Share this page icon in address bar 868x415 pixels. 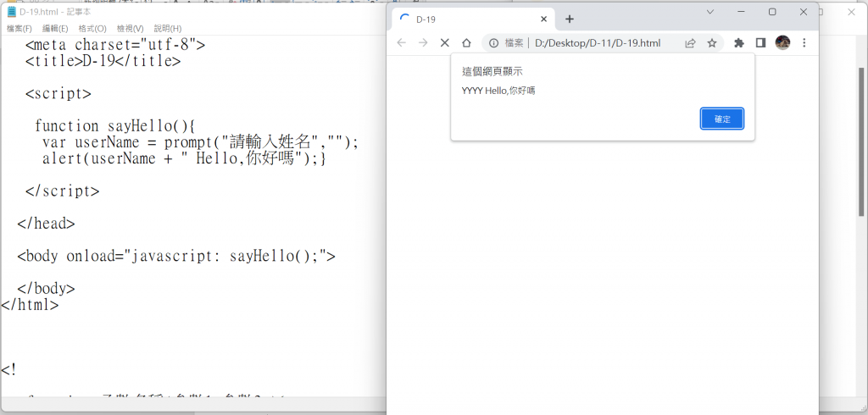tap(690, 43)
